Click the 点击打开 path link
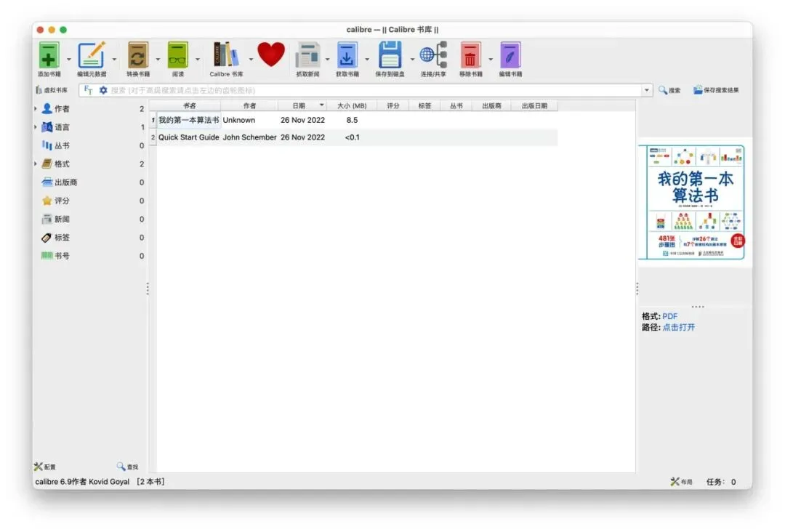 [x=678, y=327]
